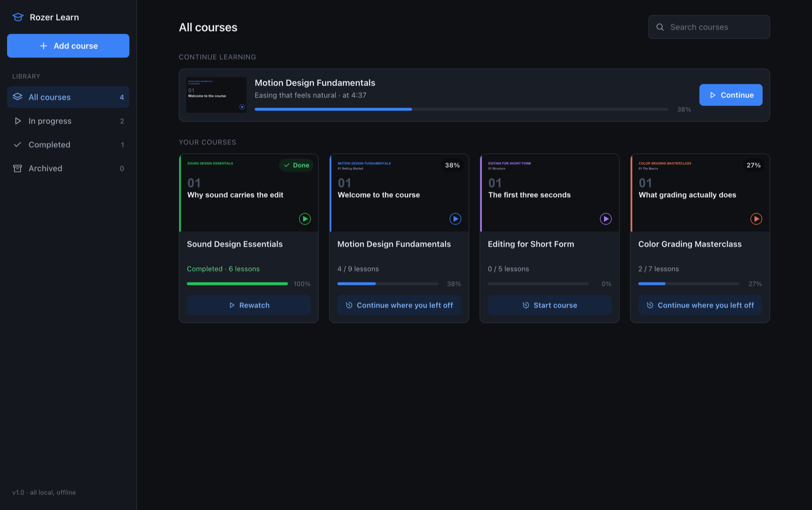Click the count 2 next to In progress

pyautogui.click(x=122, y=121)
